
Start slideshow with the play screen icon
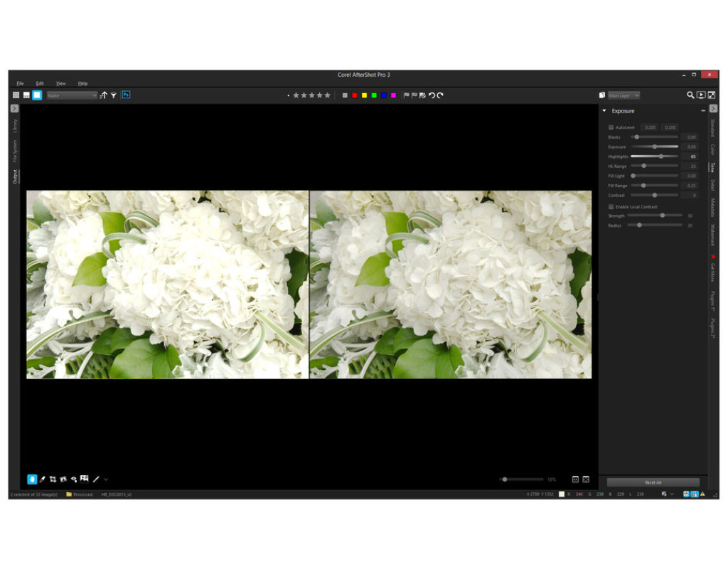pos(700,95)
